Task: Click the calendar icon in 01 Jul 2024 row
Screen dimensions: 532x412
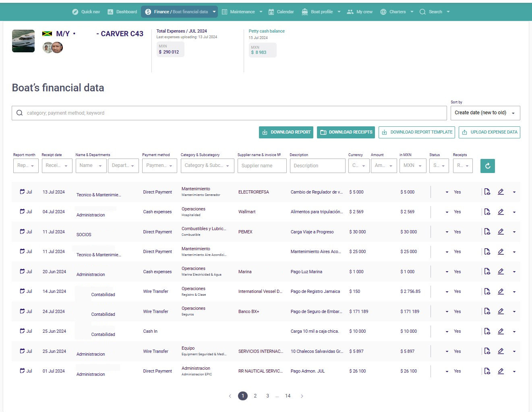Action: (23, 371)
